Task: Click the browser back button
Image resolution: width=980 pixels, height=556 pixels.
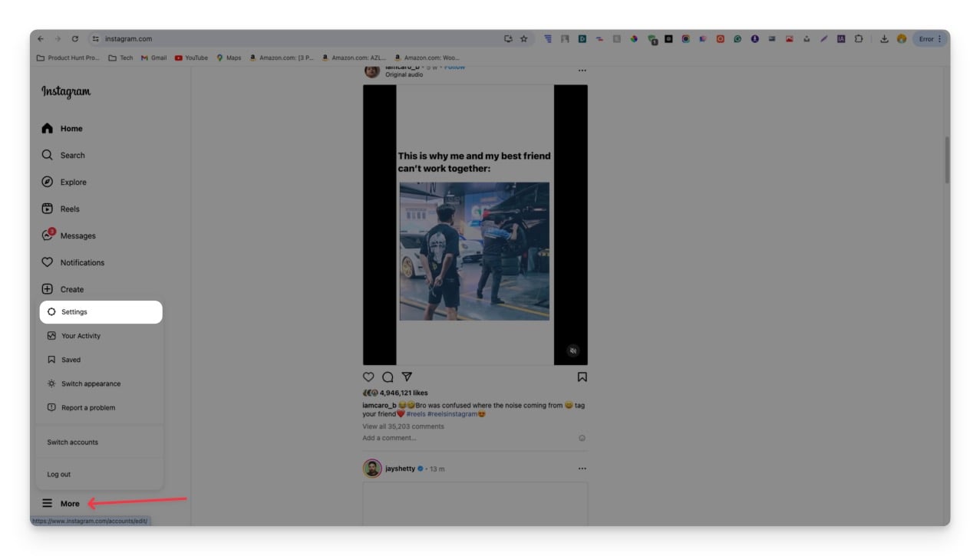Action: click(41, 39)
